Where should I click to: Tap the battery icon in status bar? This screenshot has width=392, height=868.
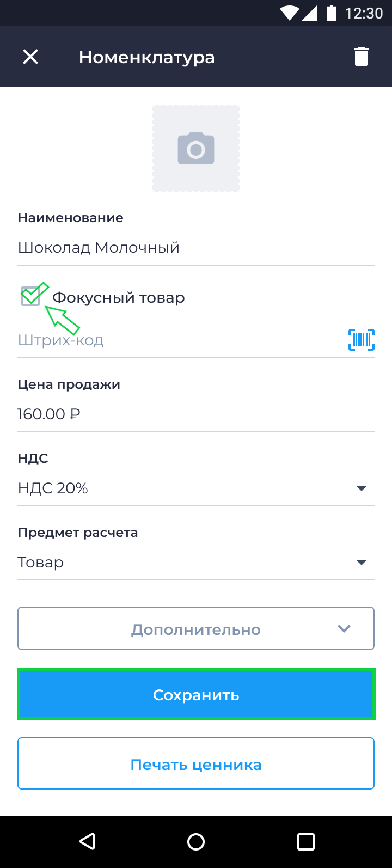coord(331,13)
